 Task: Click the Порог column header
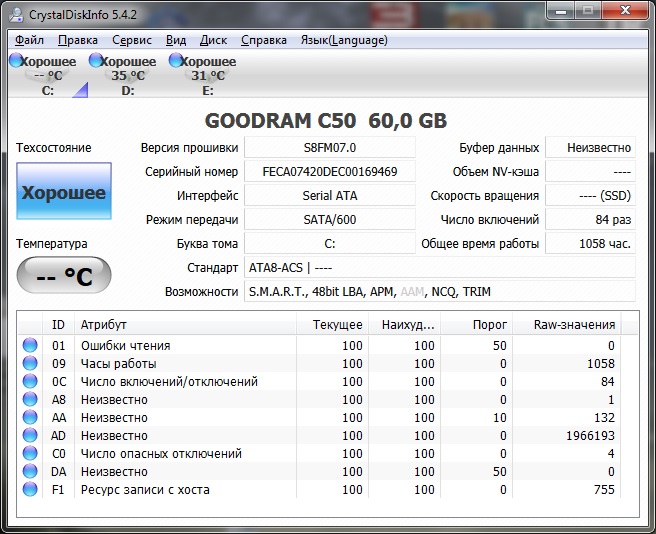(476, 324)
